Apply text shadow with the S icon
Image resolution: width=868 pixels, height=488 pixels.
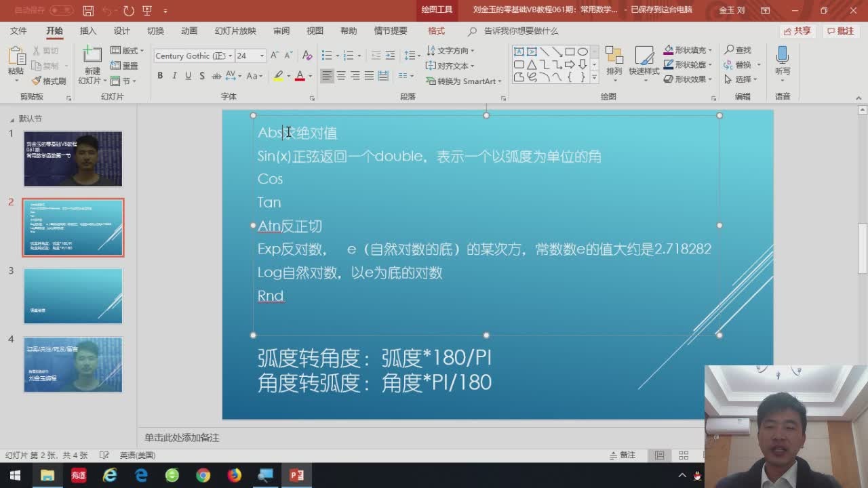202,76
